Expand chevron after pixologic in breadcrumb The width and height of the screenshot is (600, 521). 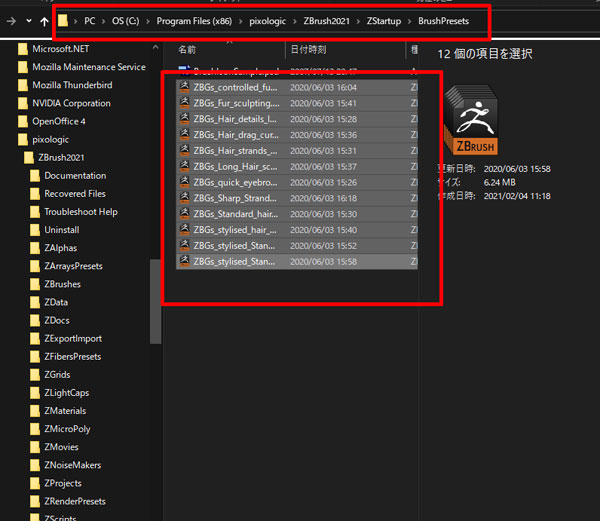[x=295, y=21]
